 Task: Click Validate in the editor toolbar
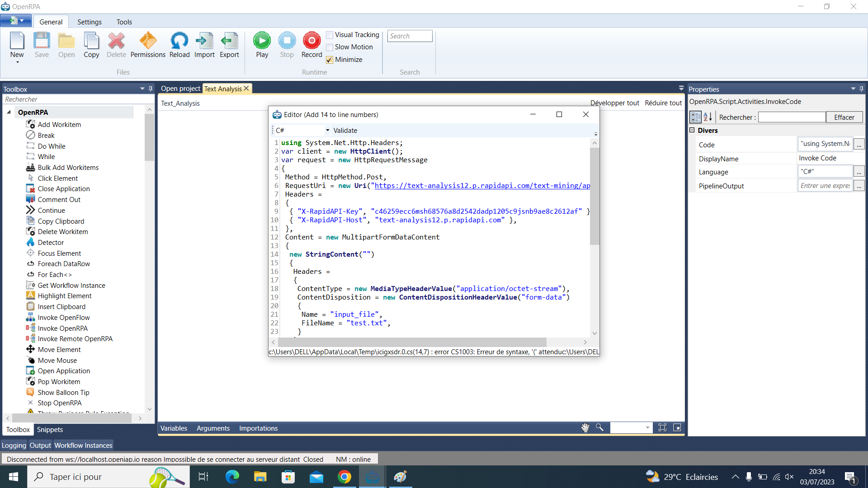345,130
